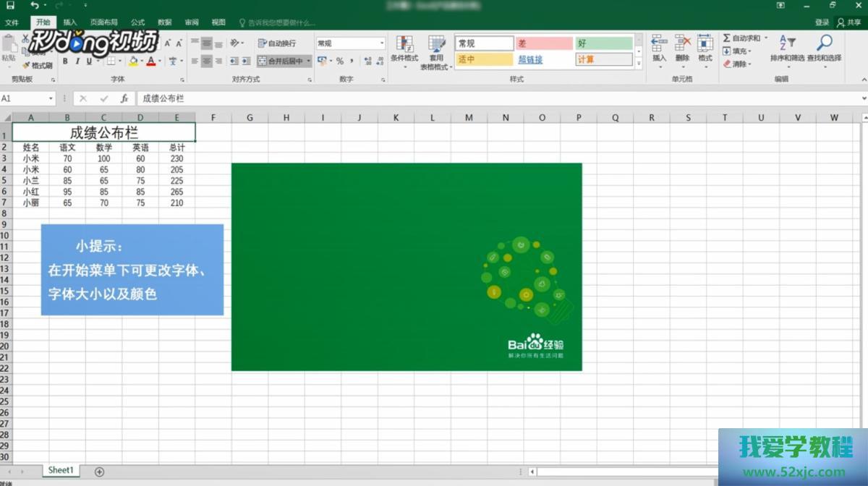
Task: Toggle italic formatting
Action: pos(77,61)
